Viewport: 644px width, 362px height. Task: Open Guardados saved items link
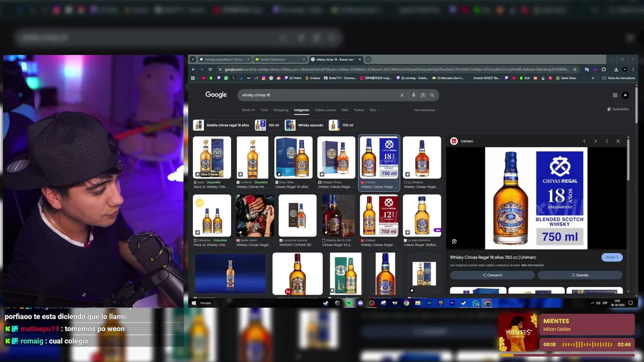point(618,109)
